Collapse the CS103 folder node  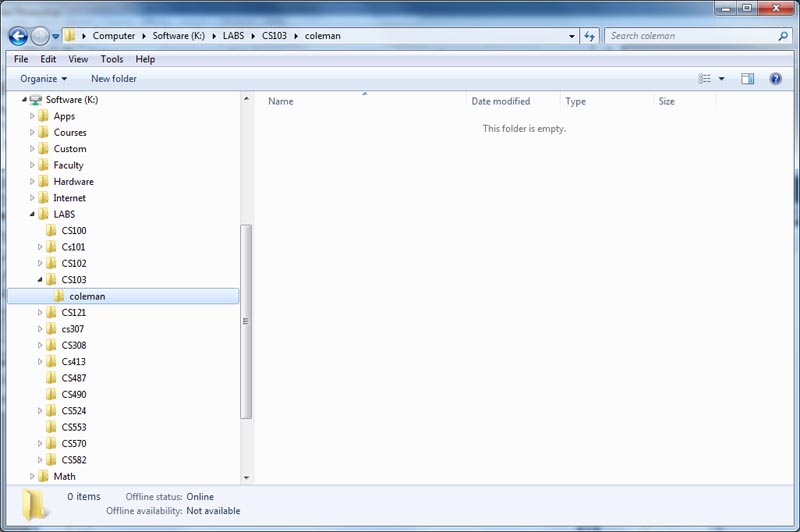[x=40, y=280]
